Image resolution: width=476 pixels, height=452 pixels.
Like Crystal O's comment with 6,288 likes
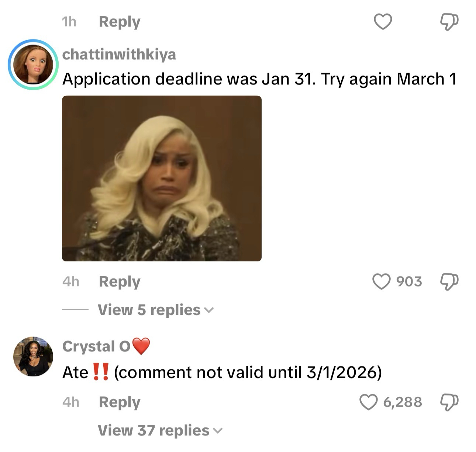coord(369,402)
